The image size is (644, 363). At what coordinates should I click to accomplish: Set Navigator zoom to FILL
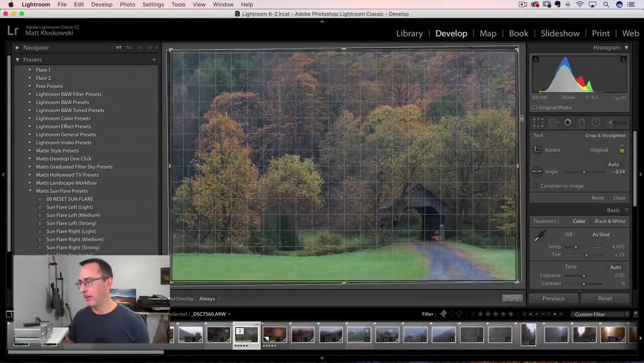(129, 48)
